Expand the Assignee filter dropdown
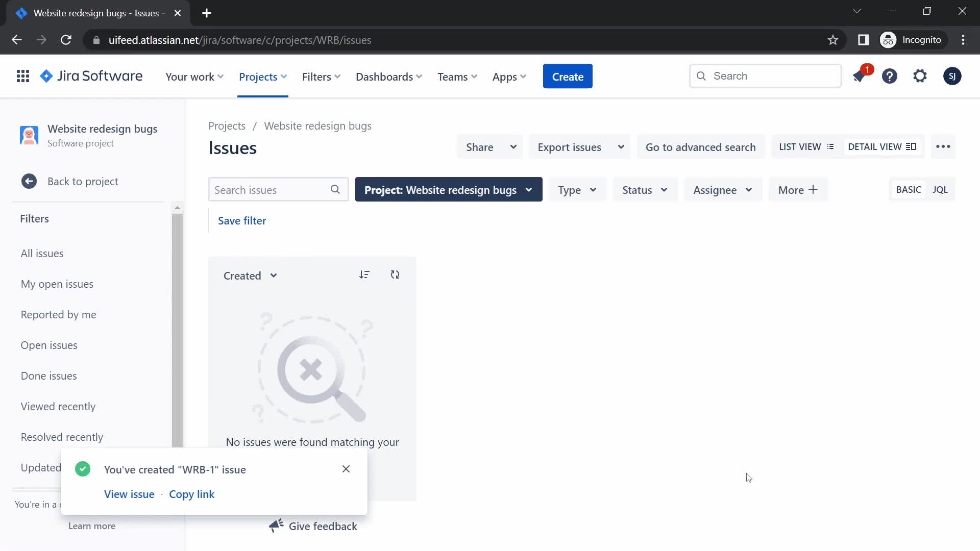The image size is (980, 551). click(723, 190)
